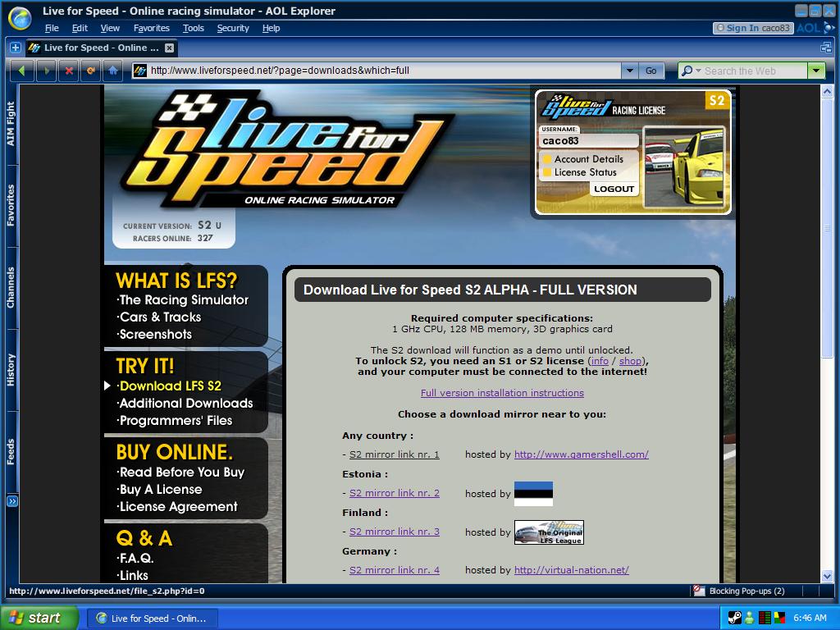Viewport: 840px width, 630px height.
Task: Click the S2 badge on the racing license
Action: click(717, 100)
